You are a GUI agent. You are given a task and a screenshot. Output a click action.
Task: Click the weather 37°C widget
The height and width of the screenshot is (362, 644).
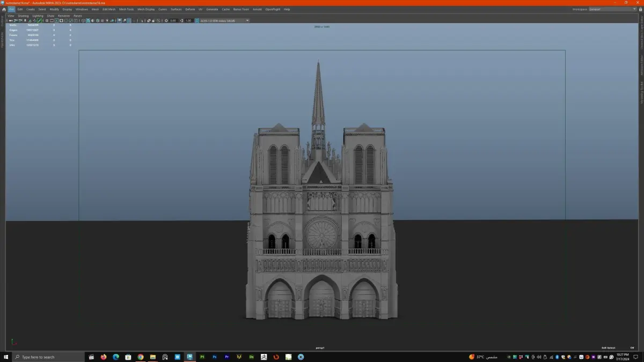coord(484,357)
